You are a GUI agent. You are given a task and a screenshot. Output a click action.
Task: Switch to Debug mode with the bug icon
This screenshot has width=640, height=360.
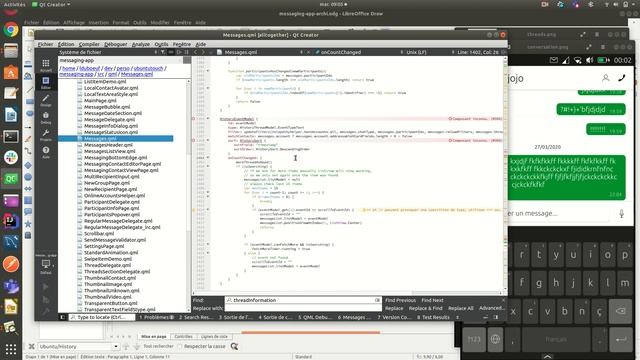pyautogui.click(x=46, y=118)
